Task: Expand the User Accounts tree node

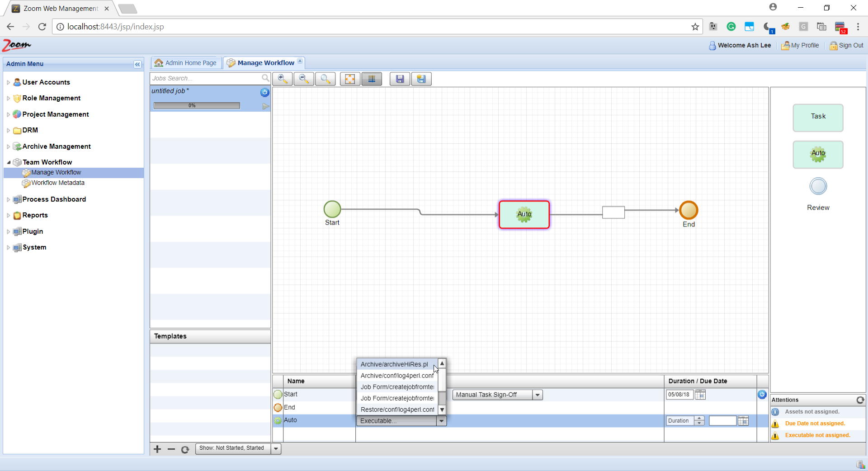Action: tap(8, 82)
